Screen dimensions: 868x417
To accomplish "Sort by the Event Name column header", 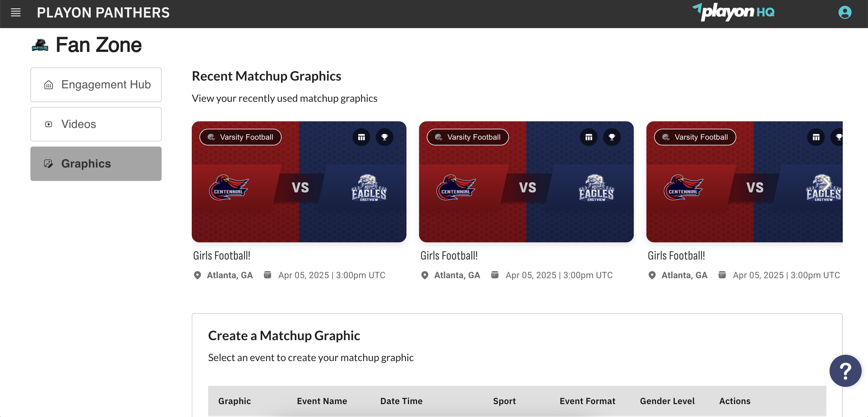I will click(x=322, y=401).
